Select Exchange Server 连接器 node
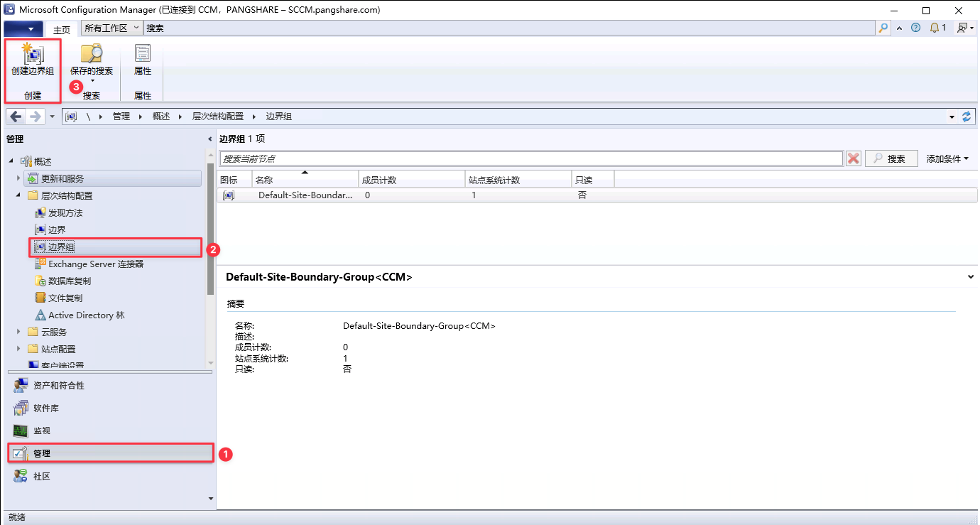 (x=96, y=264)
